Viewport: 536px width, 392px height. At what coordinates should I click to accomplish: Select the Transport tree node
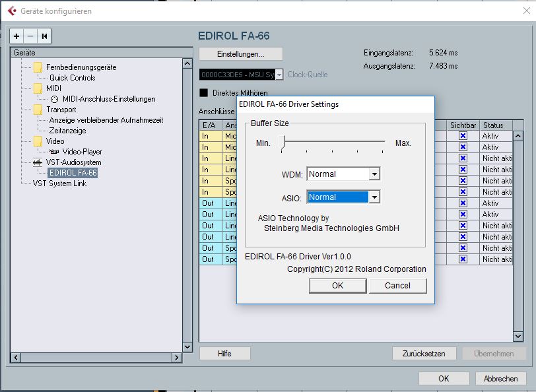61,110
